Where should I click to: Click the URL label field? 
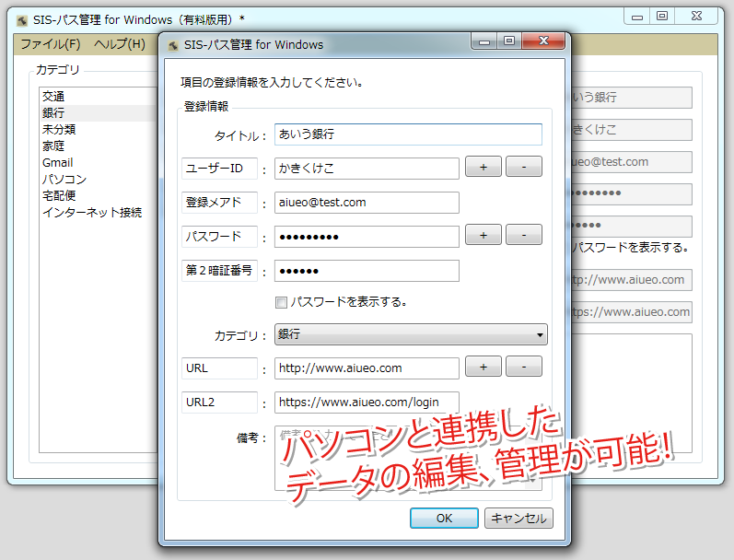(x=219, y=368)
